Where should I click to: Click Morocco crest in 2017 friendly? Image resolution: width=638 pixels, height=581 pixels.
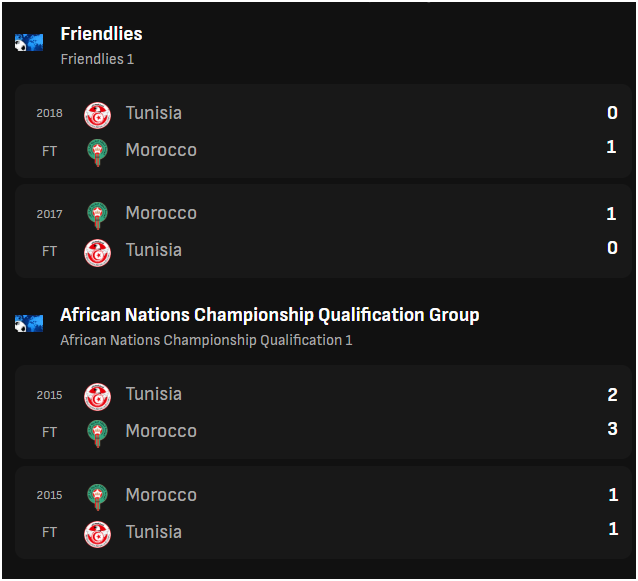pos(97,216)
